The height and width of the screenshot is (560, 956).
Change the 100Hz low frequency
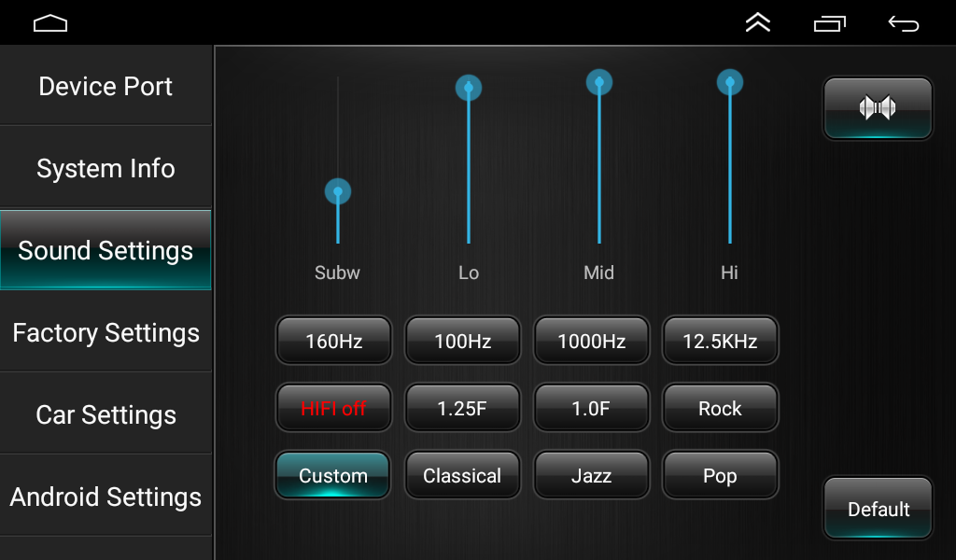462,341
